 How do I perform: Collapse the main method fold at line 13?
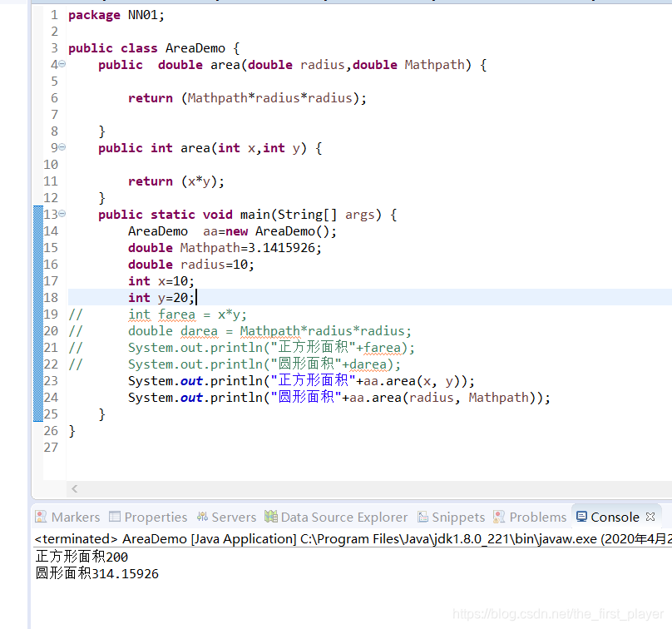[62, 214]
